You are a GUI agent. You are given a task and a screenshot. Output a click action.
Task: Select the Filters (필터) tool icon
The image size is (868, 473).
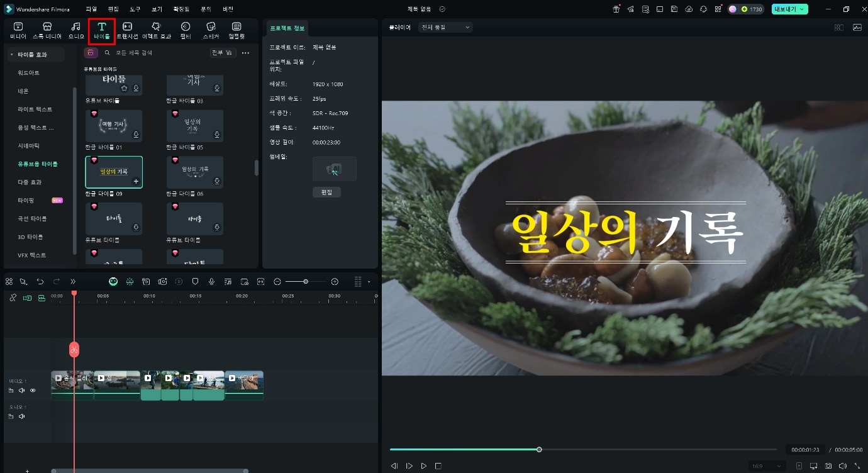(186, 30)
